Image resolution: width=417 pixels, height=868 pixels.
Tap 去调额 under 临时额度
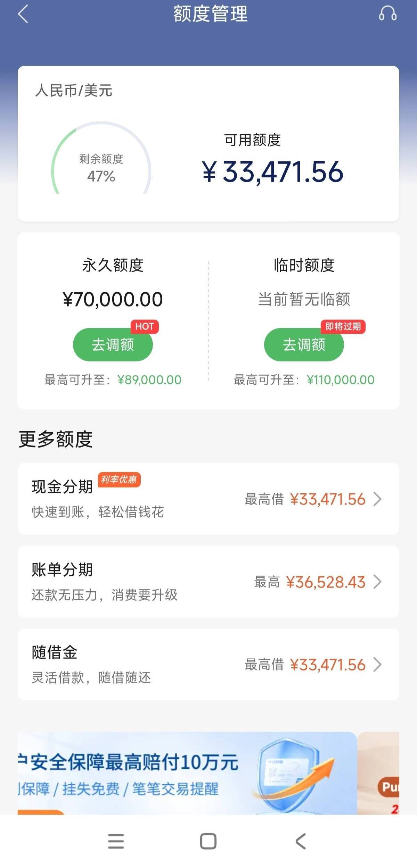tap(304, 345)
